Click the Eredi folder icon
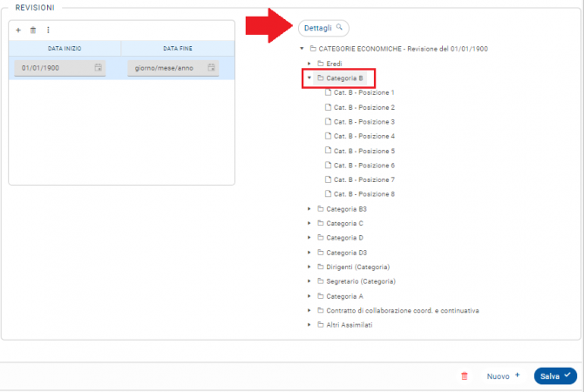The height and width of the screenshot is (392, 584). pyautogui.click(x=320, y=64)
